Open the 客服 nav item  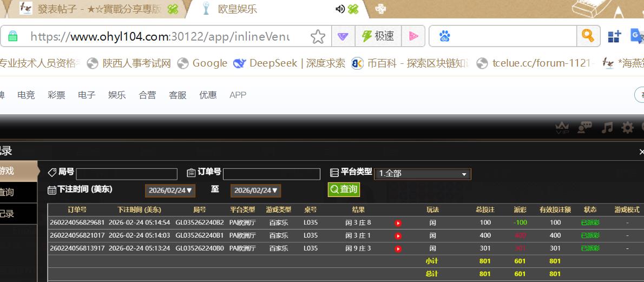click(178, 95)
